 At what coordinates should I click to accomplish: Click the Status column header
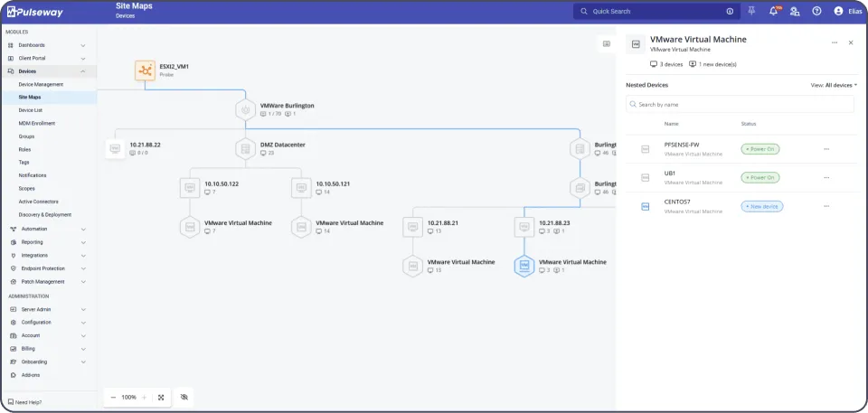pos(749,124)
